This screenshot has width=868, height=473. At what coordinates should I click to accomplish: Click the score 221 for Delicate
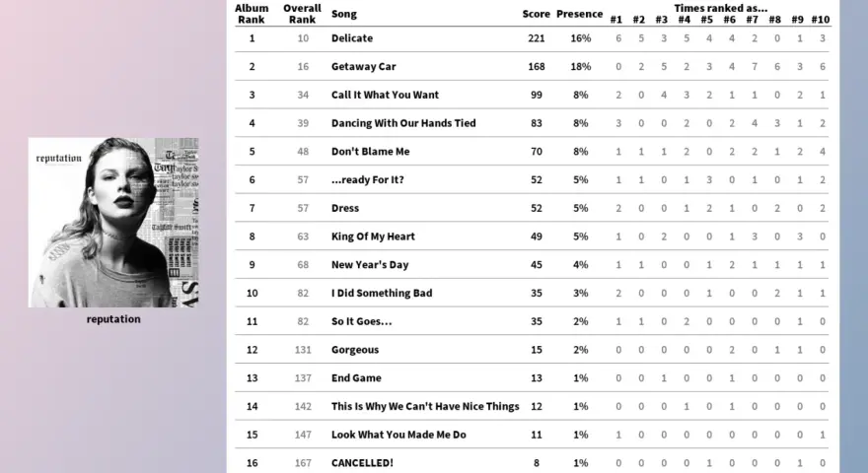tap(537, 38)
